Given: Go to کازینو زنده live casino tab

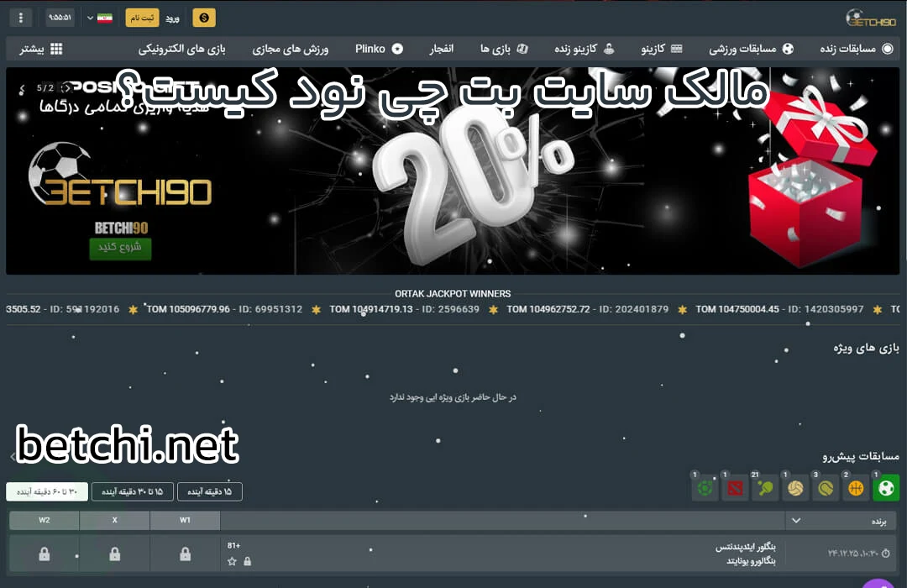Looking at the screenshot, I should click(577, 49).
